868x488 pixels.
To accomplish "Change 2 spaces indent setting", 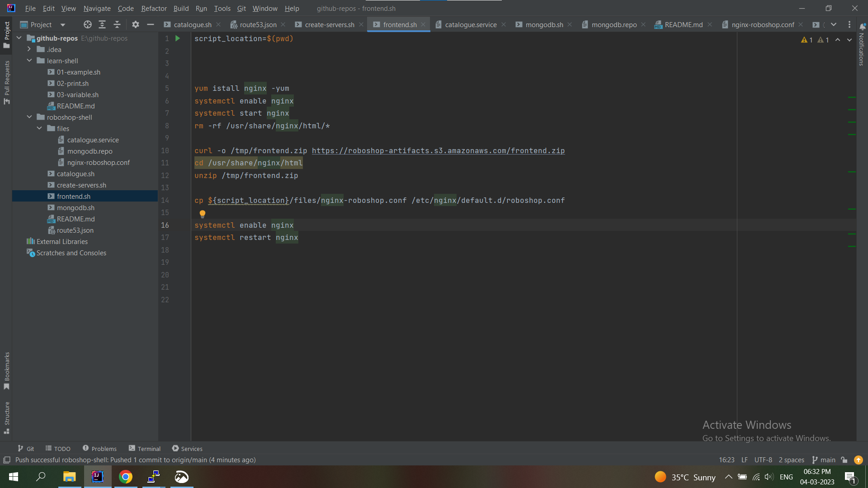I will [x=791, y=460].
